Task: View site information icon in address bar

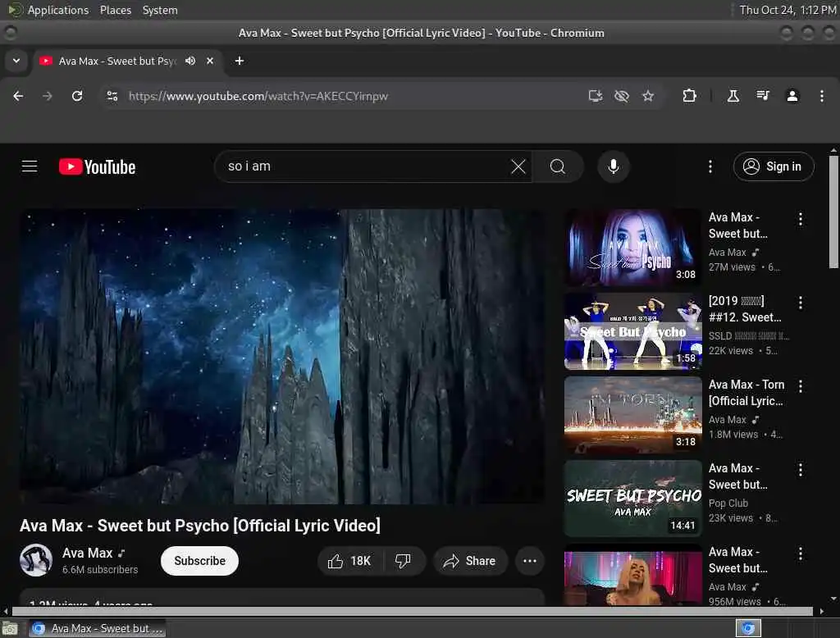Action: pyautogui.click(x=112, y=96)
